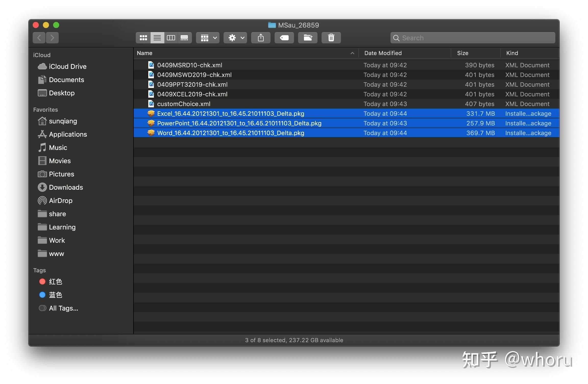The height and width of the screenshot is (384, 588).
Task: Click the Search field
Action: [473, 38]
